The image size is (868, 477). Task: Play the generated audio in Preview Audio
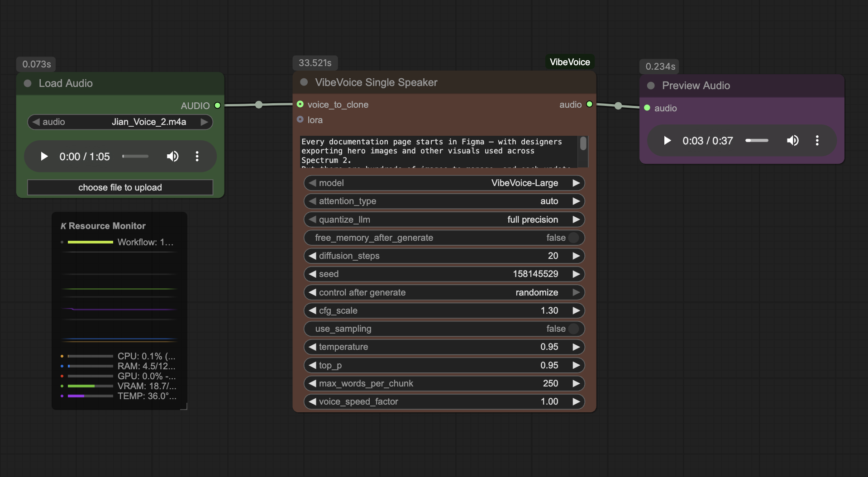click(x=667, y=141)
